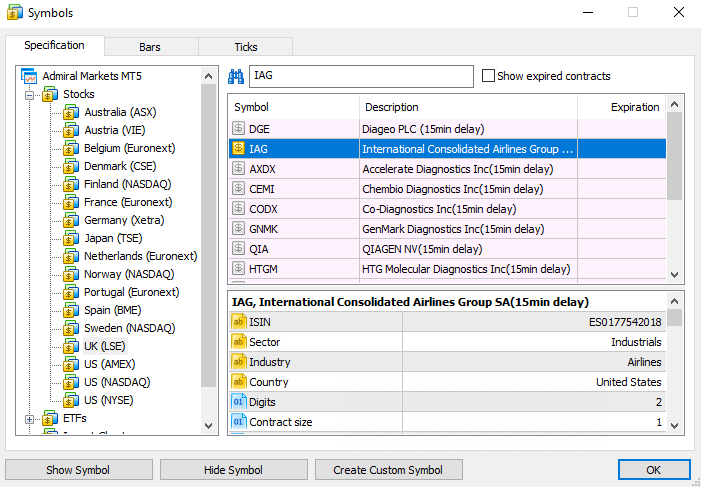The image size is (701, 487).
Task: Click the Portugal (Euronext) group icon
Action: click(x=71, y=292)
